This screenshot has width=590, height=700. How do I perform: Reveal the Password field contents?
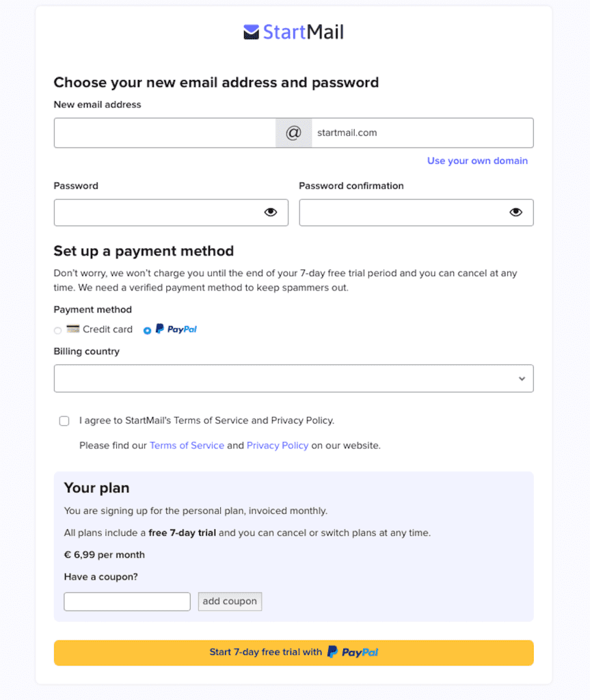click(269, 212)
